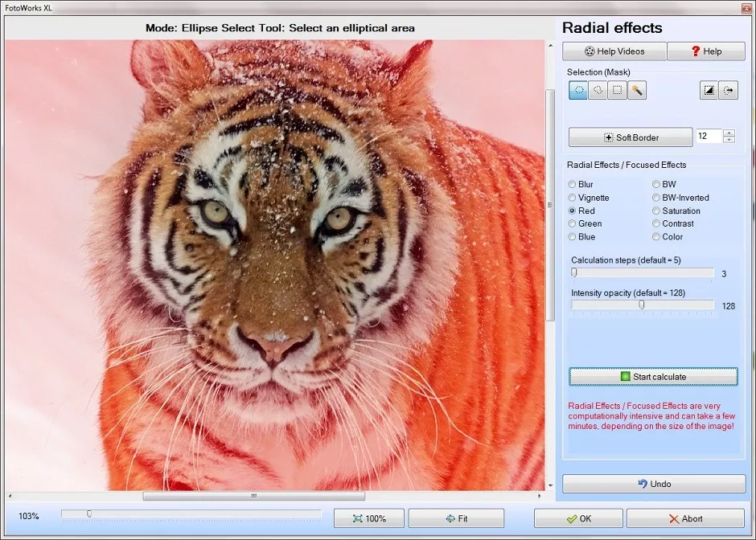Select the Ellipse Select tool
Viewport: 756px width, 540px height.
tap(579, 90)
